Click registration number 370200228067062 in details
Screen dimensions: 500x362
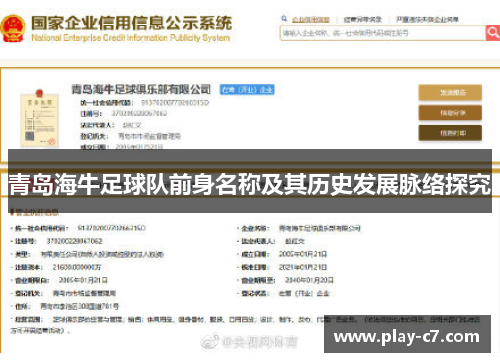pos(74,241)
